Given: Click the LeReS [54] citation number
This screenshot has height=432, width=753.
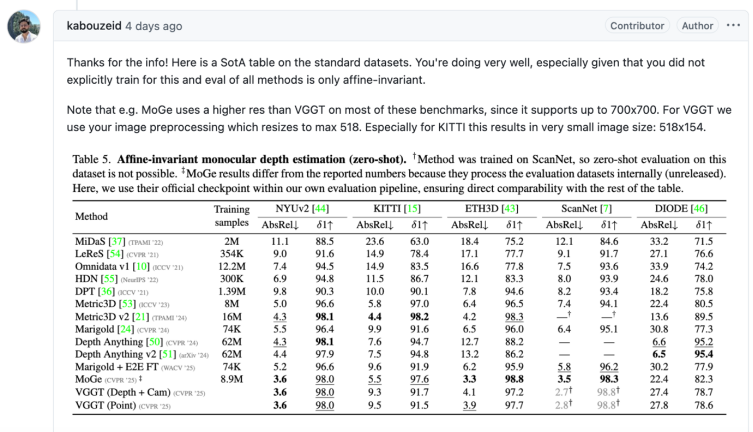Looking at the screenshot, I should point(115,254).
